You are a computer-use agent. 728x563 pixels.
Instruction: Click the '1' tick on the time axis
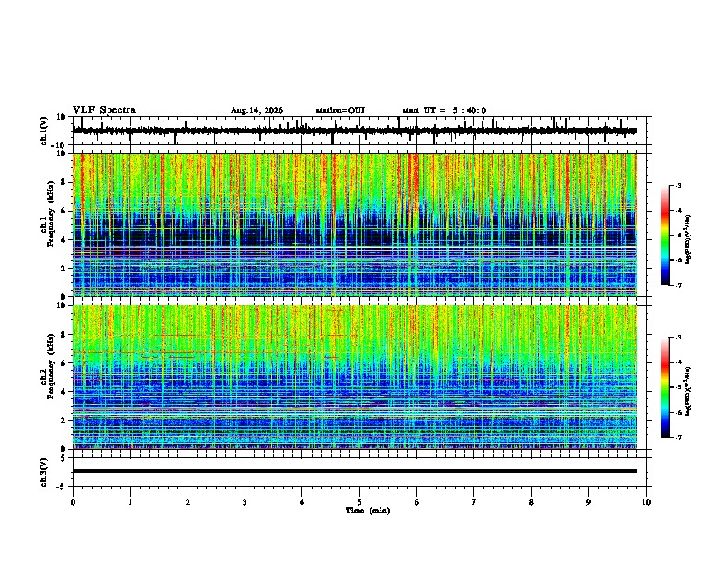click(130, 502)
